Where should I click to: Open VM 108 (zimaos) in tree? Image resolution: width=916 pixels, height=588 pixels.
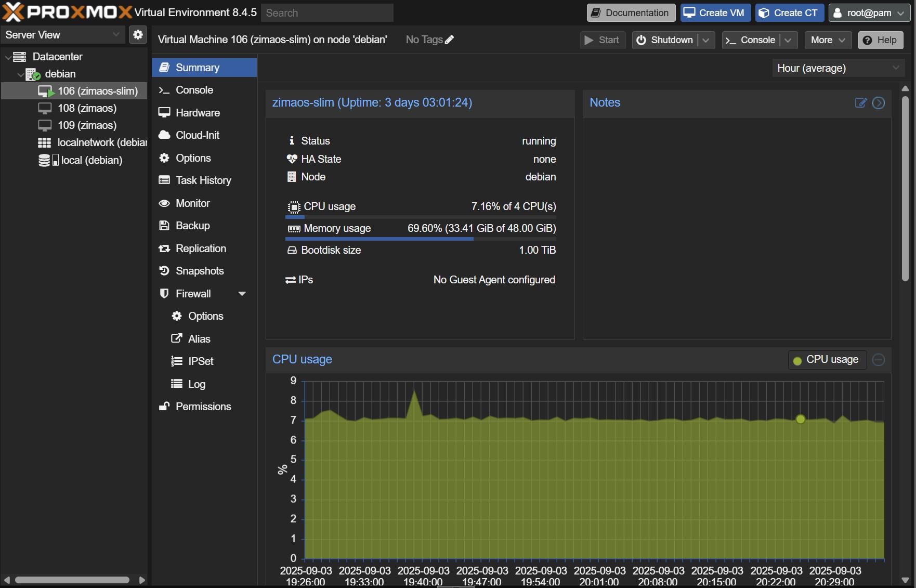pyautogui.click(x=87, y=108)
